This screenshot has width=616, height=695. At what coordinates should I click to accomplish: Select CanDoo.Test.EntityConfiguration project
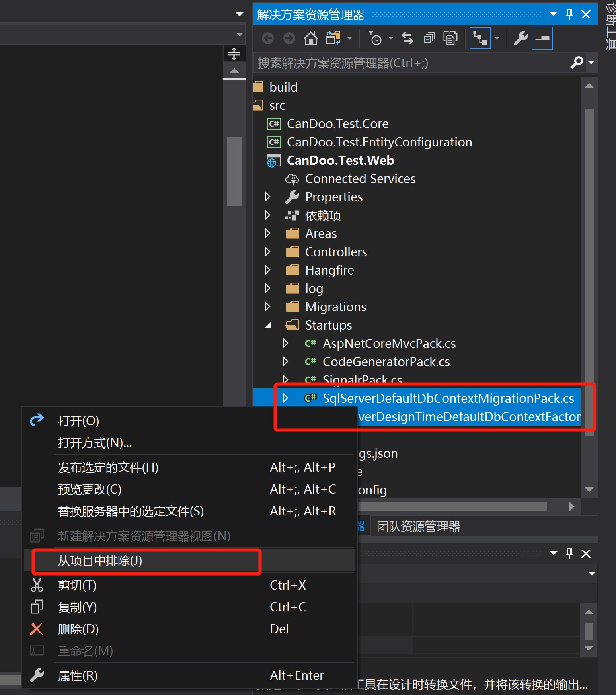(379, 142)
